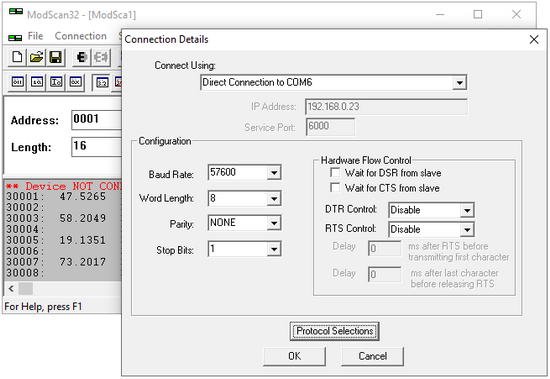
Task: Close the Connection Details dialog
Action: pyautogui.click(x=534, y=39)
